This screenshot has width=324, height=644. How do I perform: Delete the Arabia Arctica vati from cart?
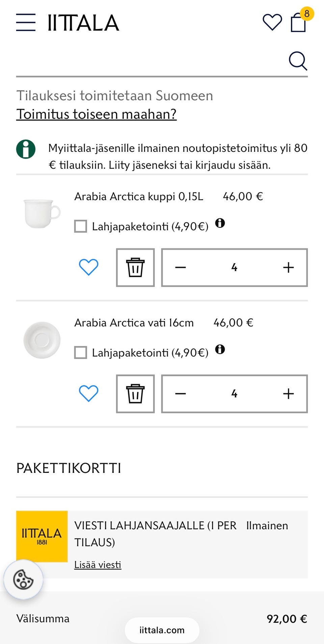(135, 394)
